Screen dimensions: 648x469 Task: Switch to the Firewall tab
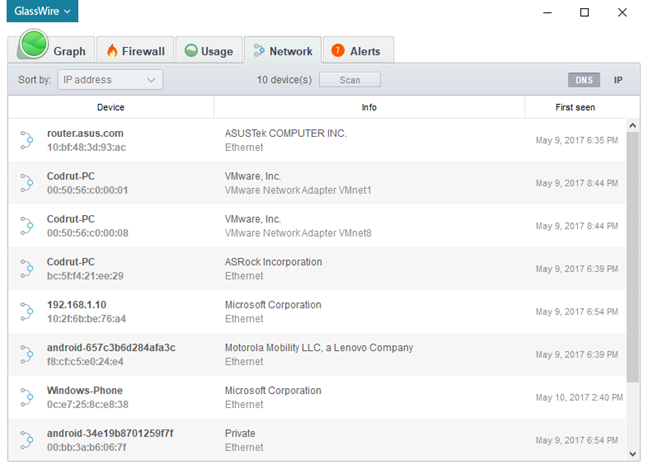(x=135, y=50)
